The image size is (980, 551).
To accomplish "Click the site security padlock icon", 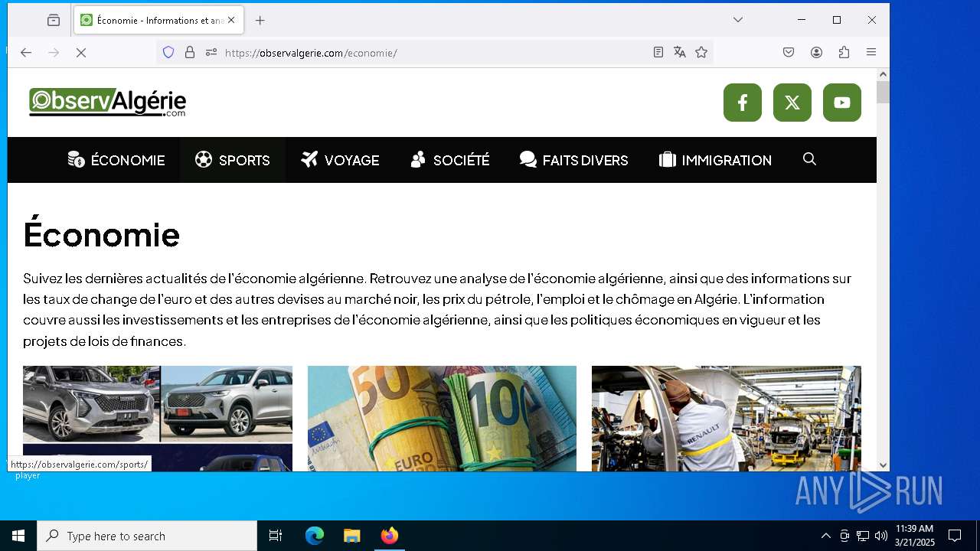I will tap(190, 53).
